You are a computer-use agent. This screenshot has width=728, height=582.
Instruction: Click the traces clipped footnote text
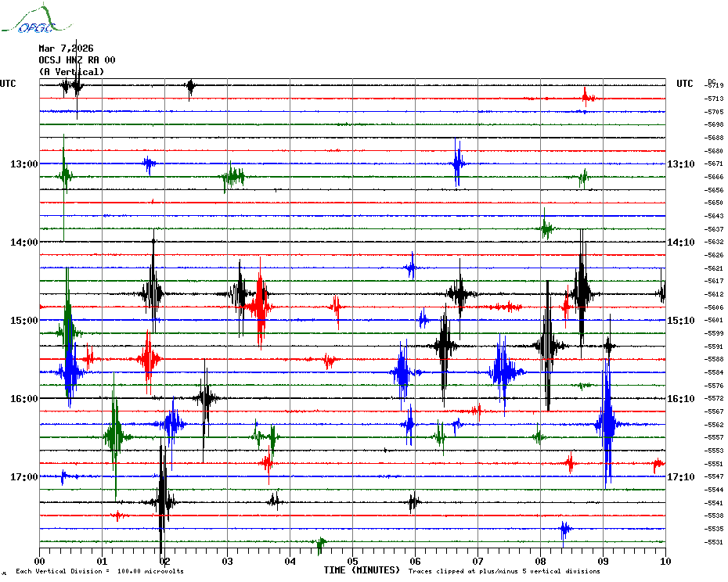pyautogui.click(x=504, y=571)
